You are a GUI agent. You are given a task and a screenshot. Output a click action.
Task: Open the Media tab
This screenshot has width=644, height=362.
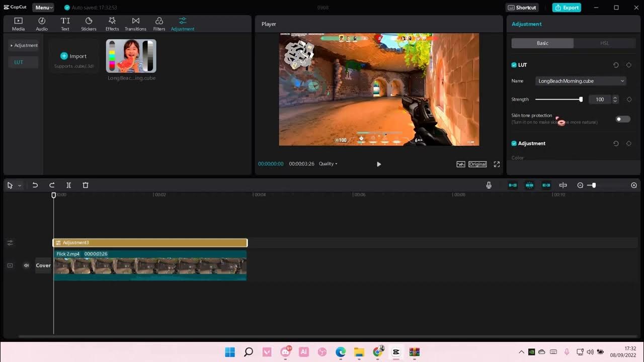coord(18,24)
